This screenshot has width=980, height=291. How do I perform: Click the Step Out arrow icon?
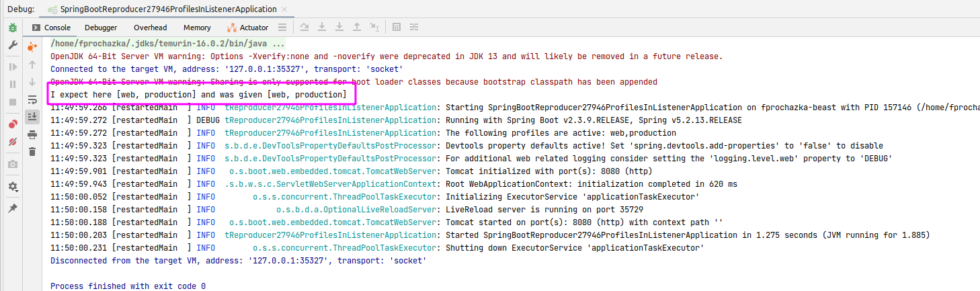coord(357,28)
